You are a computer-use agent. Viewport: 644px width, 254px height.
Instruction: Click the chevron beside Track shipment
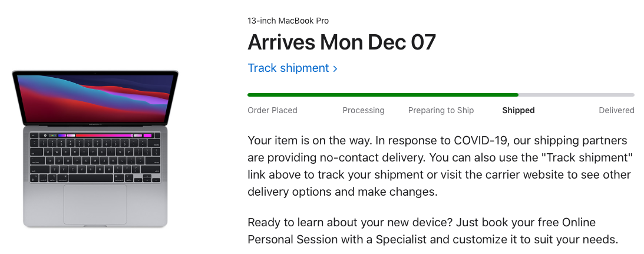[x=335, y=68]
